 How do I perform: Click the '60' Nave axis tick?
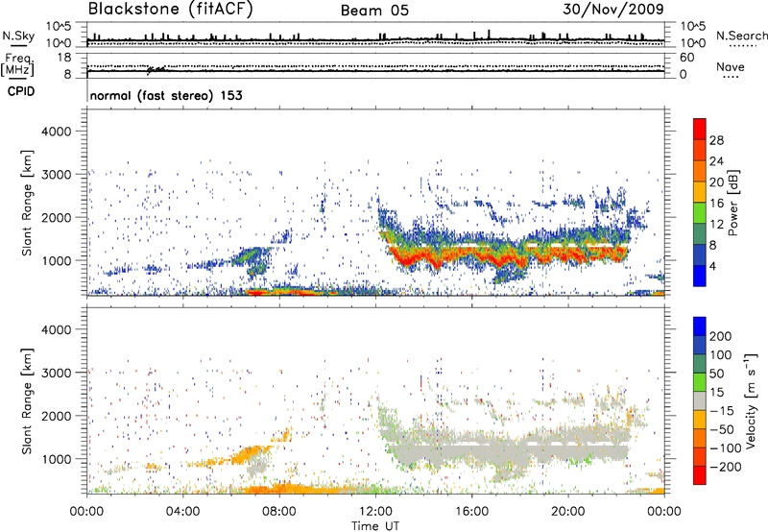pos(686,58)
